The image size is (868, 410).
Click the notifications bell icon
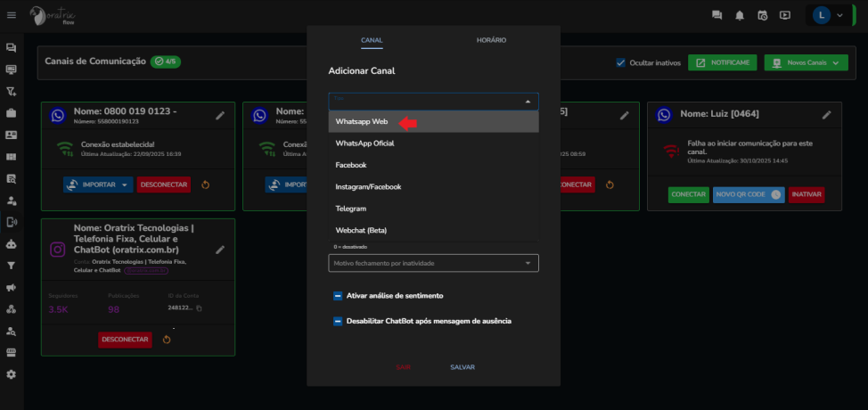(x=739, y=15)
